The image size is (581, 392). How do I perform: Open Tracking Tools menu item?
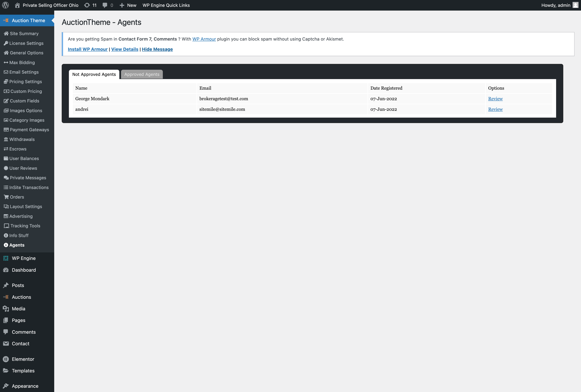tap(25, 226)
